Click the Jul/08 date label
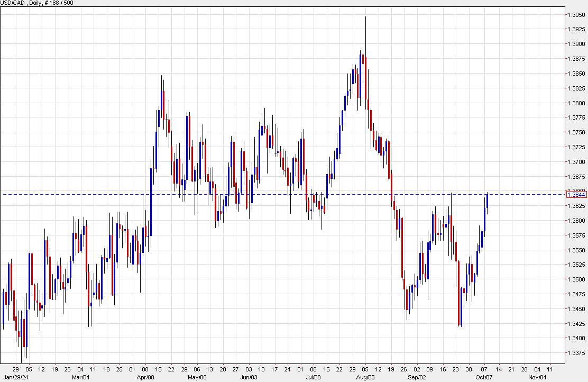This screenshot has width=588, height=382. coord(314,377)
